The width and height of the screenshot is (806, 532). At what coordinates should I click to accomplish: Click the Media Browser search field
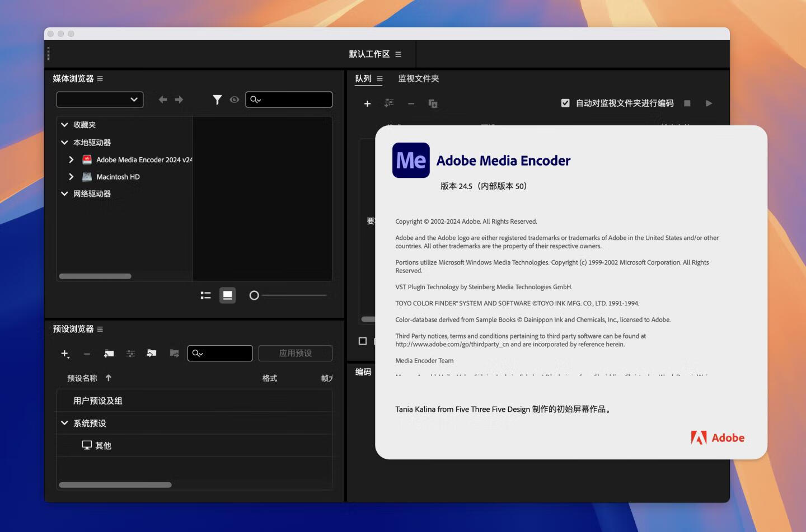coord(289,100)
